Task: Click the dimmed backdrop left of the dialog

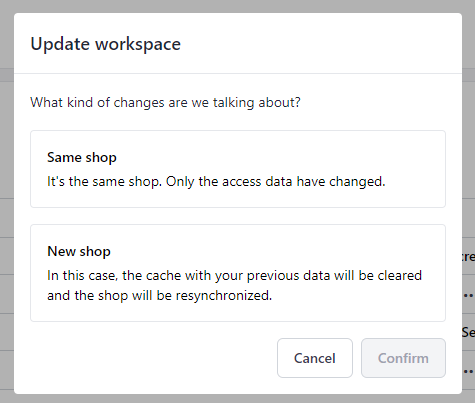Action: 7,200
